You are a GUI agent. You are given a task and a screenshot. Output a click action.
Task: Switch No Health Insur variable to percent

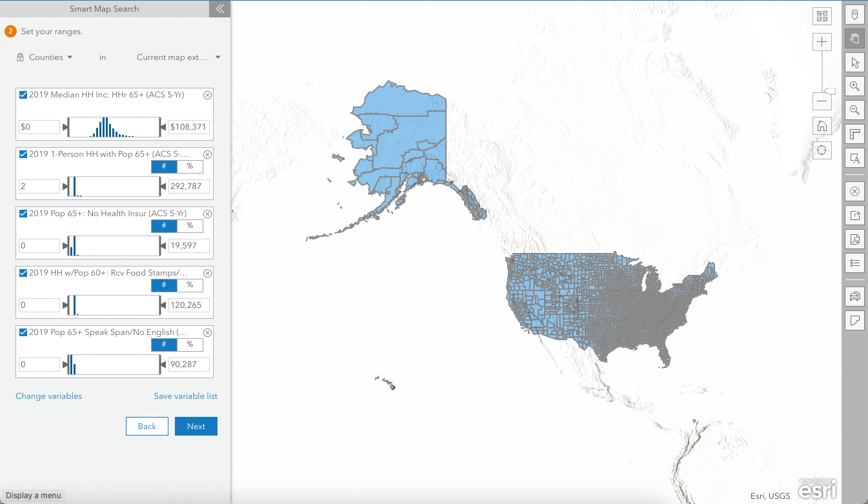190,226
